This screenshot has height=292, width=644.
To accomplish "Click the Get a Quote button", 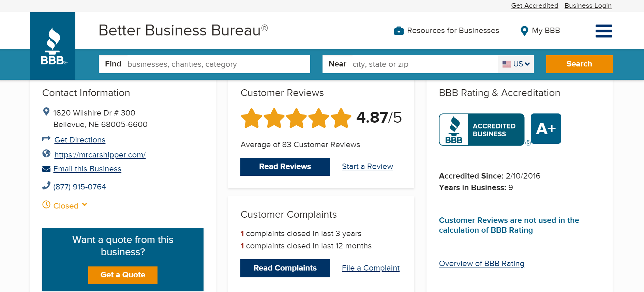I will [123, 275].
